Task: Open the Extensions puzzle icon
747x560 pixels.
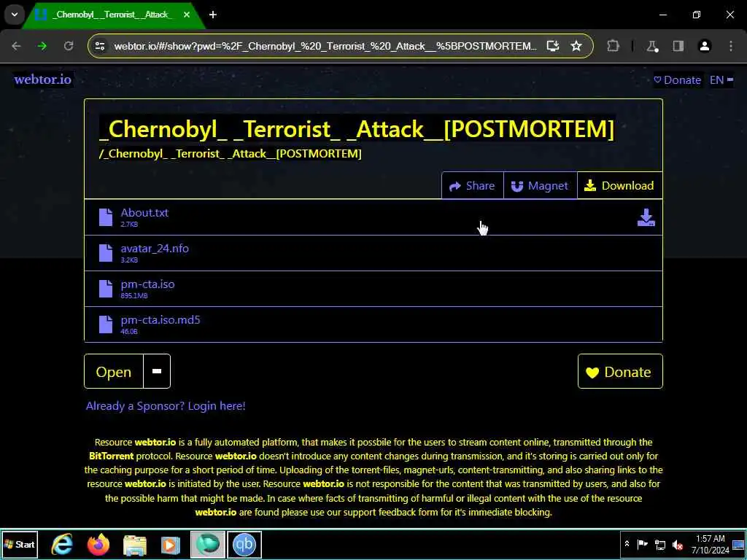Action: coord(613,46)
